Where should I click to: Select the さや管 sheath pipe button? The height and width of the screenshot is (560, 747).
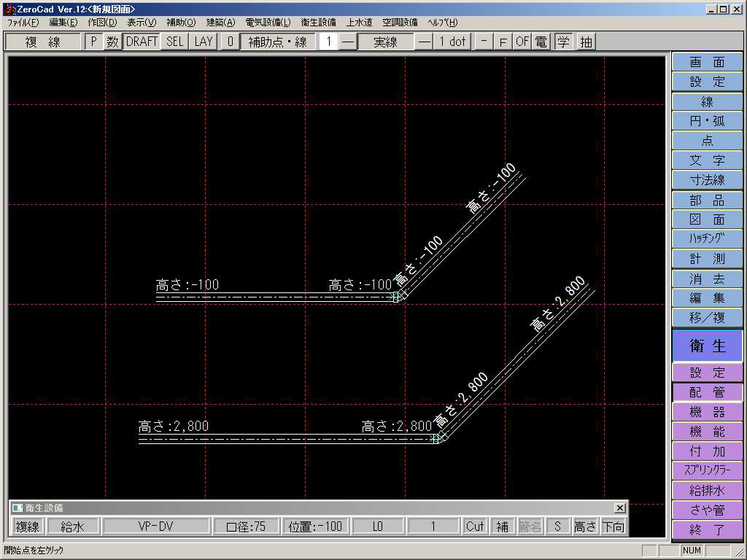(x=707, y=510)
